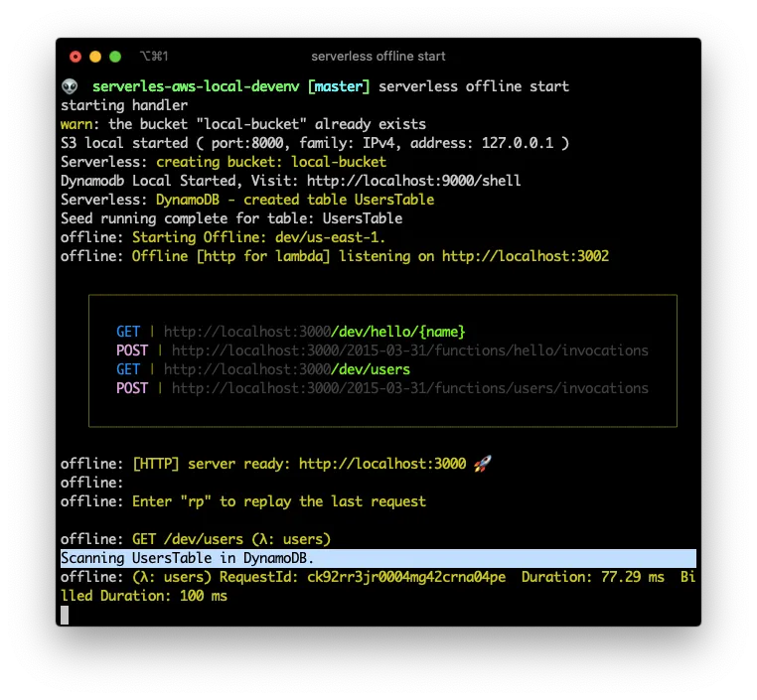Click the 'Duration: 77.29 ms' value
The width and height of the screenshot is (757, 700).
click(x=593, y=577)
